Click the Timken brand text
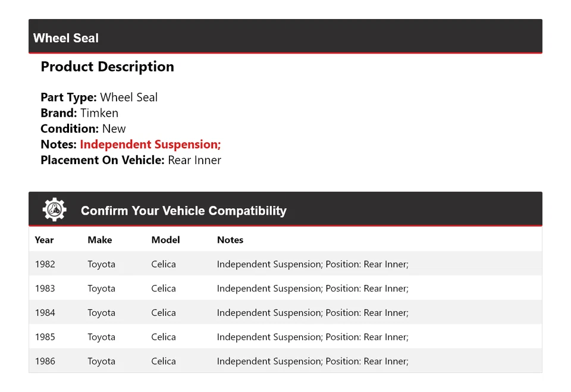The height and width of the screenshot is (392, 571). click(x=99, y=113)
